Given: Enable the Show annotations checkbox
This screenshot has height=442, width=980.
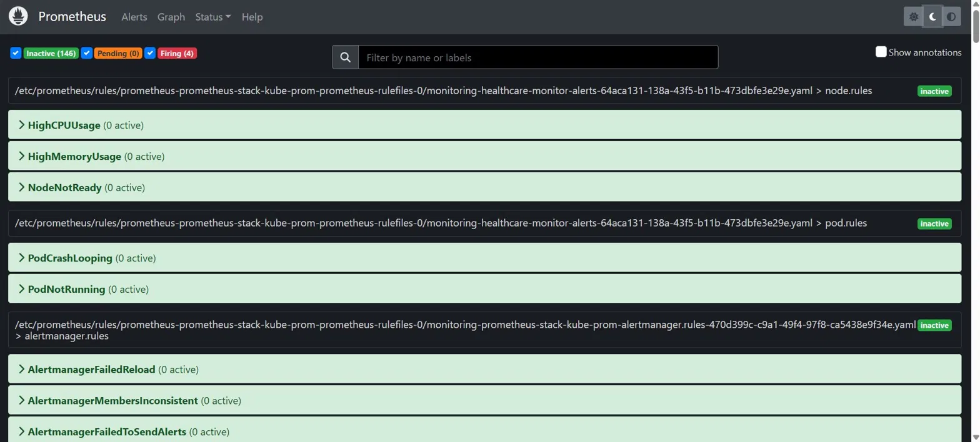Looking at the screenshot, I should (881, 52).
